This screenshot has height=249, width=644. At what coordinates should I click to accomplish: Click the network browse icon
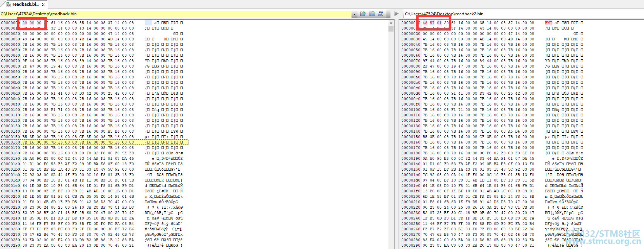pyautogui.click(x=381, y=14)
